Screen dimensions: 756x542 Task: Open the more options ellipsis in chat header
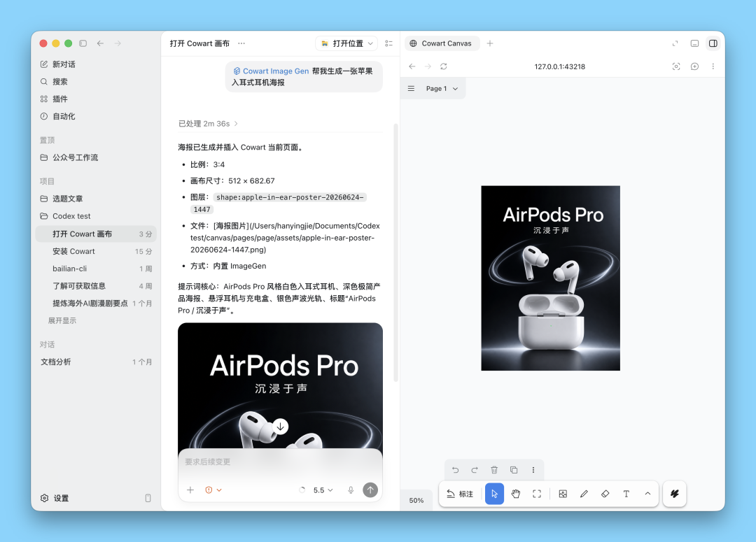click(x=241, y=43)
